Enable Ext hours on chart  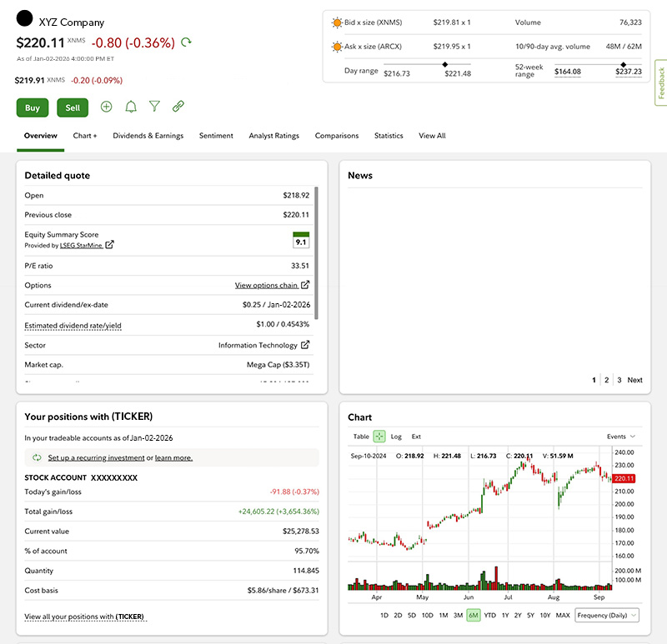(x=416, y=437)
